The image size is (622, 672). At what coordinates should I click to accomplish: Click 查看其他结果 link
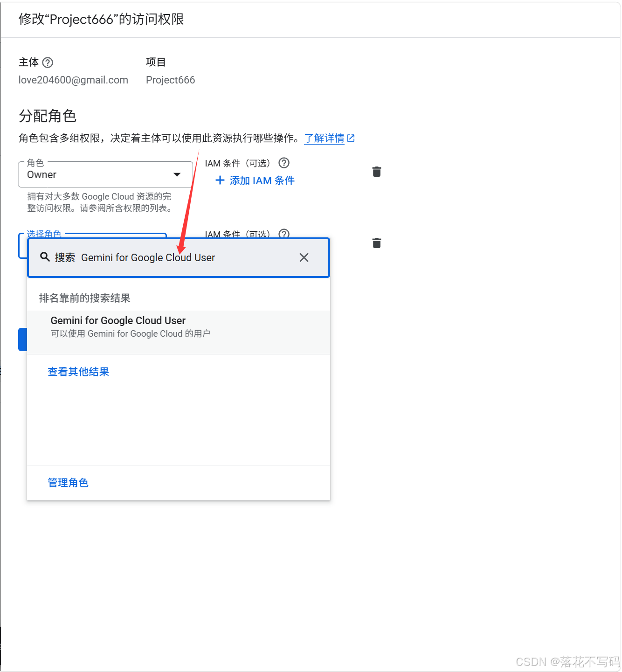click(78, 372)
